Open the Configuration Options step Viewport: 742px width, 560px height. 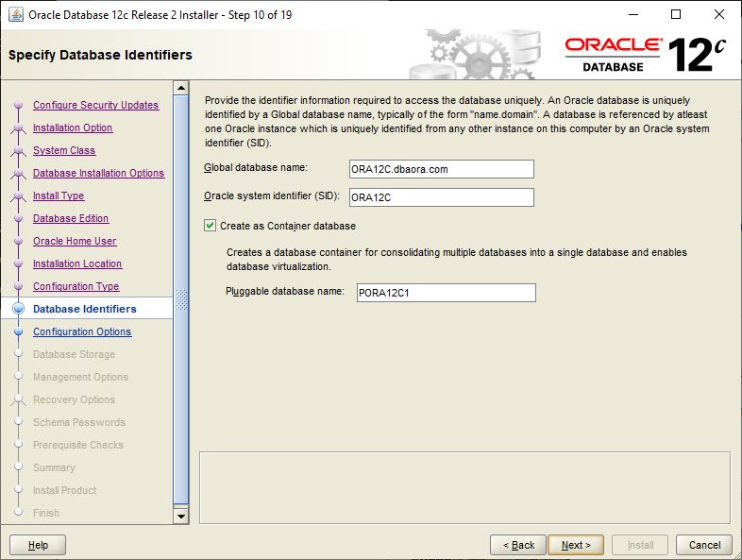point(82,331)
